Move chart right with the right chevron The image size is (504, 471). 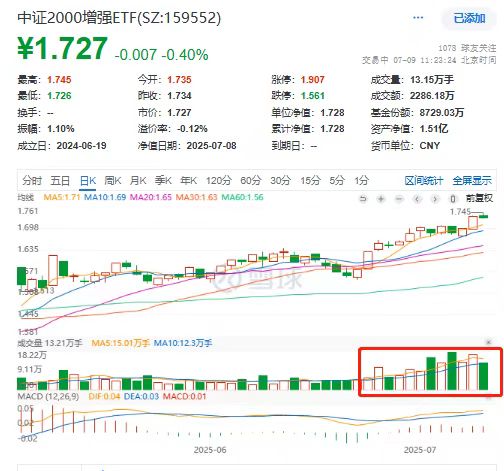tap(435, 199)
